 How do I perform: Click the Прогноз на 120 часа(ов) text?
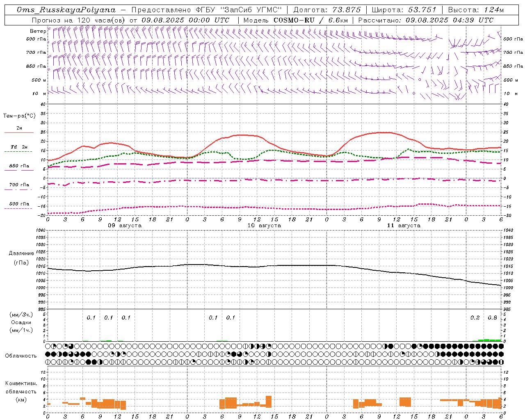(x=79, y=20)
